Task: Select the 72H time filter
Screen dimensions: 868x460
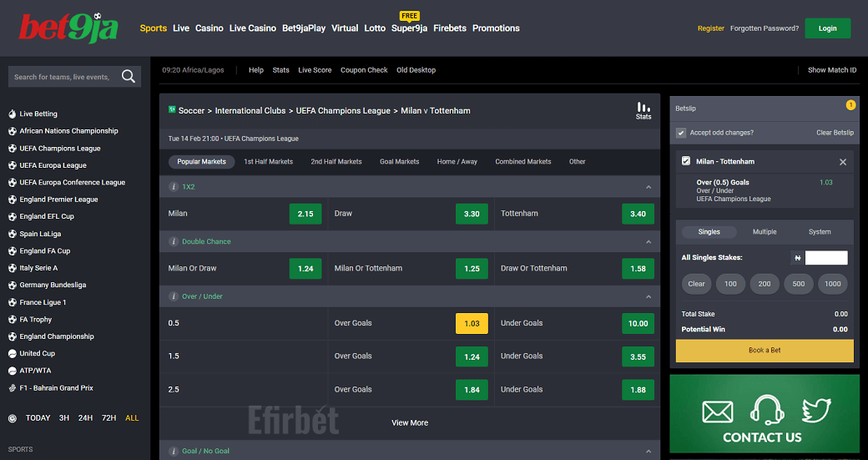Action: tap(109, 418)
